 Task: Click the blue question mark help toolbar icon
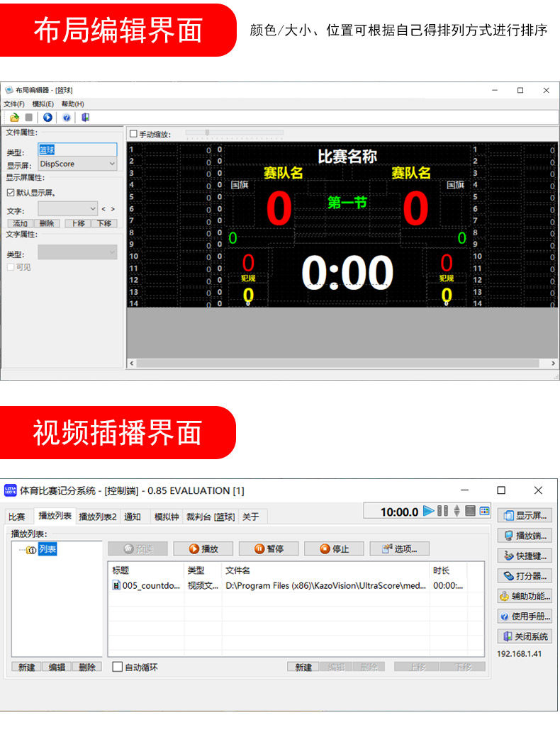tap(67, 118)
